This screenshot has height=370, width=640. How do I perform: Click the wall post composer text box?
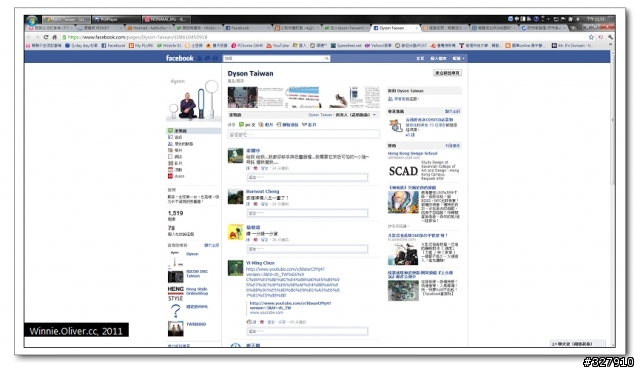click(x=304, y=134)
